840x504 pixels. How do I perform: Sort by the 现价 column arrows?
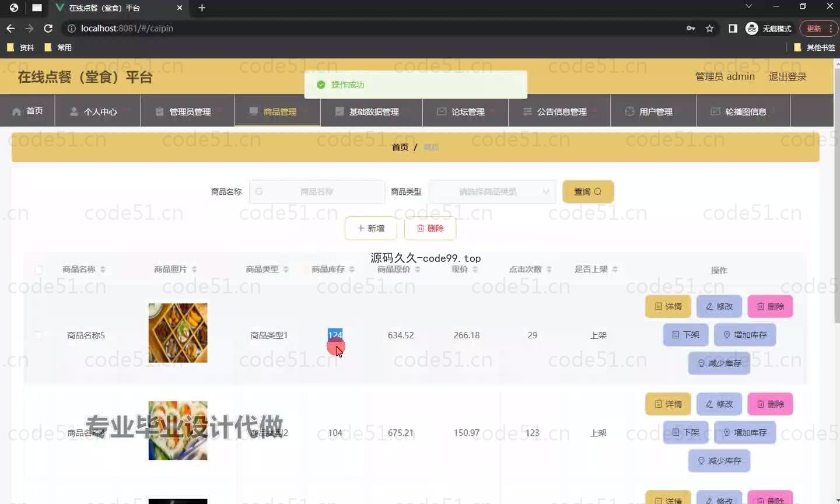click(475, 269)
